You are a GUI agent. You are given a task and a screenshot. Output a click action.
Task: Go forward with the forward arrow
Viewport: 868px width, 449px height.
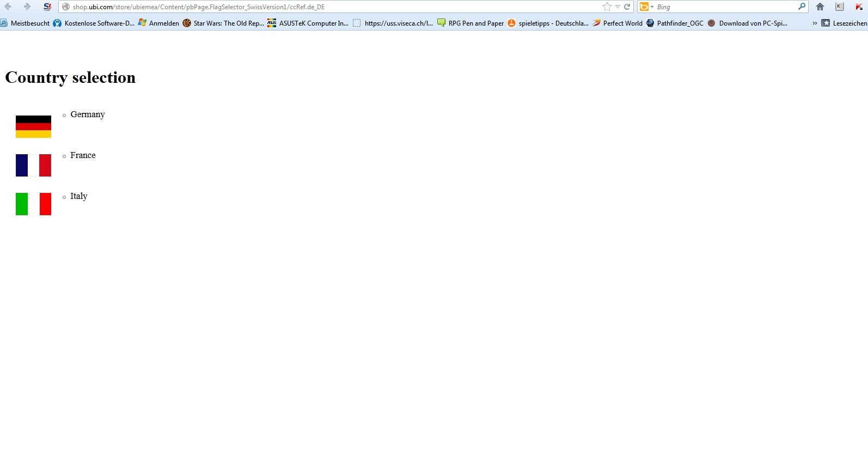click(27, 7)
